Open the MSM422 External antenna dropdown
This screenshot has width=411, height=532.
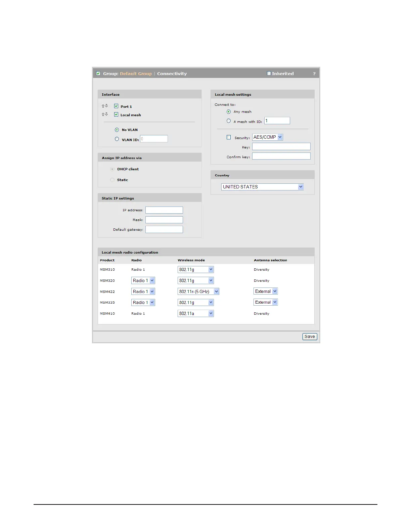point(266,291)
